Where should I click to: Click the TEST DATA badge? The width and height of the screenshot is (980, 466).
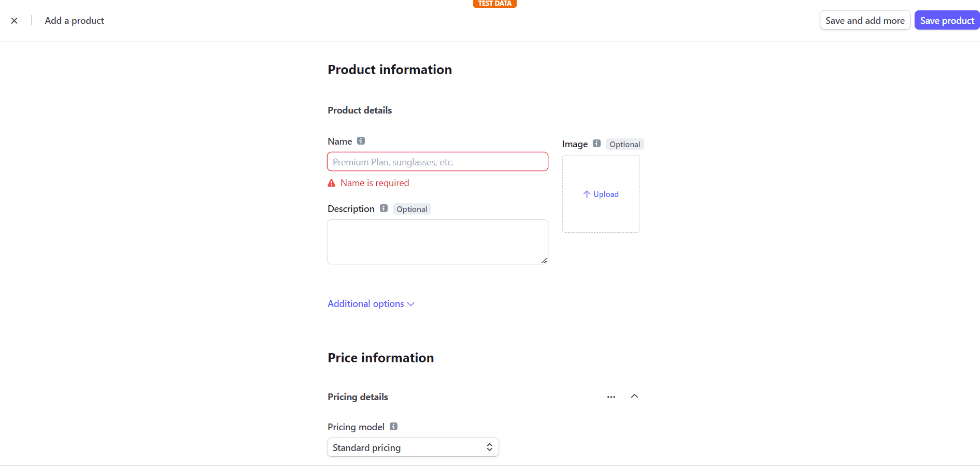[x=495, y=4]
